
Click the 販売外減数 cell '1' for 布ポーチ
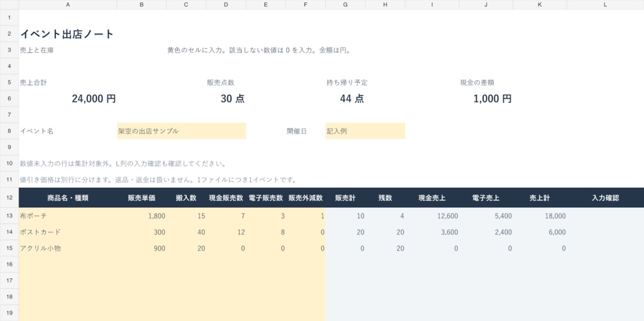point(306,216)
